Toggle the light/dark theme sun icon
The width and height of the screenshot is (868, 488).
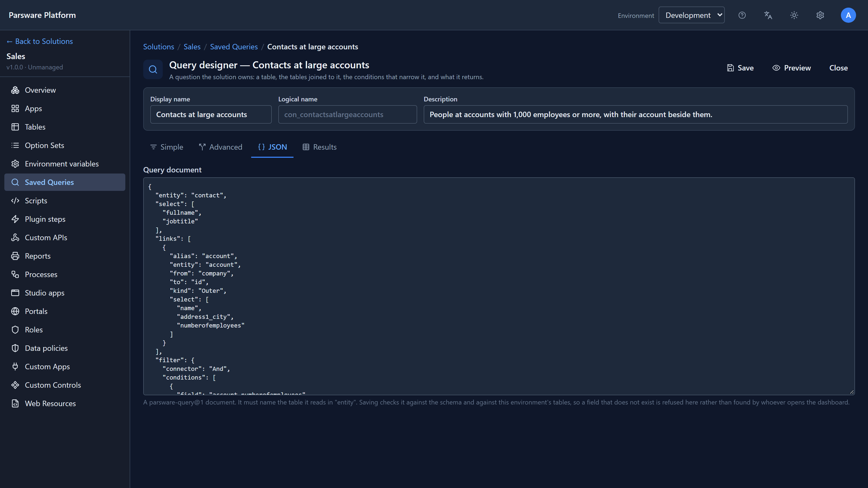pyautogui.click(x=794, y=15)
